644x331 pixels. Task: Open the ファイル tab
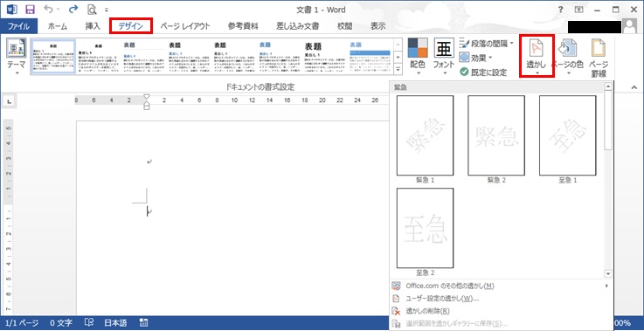(x=18, y=26)
